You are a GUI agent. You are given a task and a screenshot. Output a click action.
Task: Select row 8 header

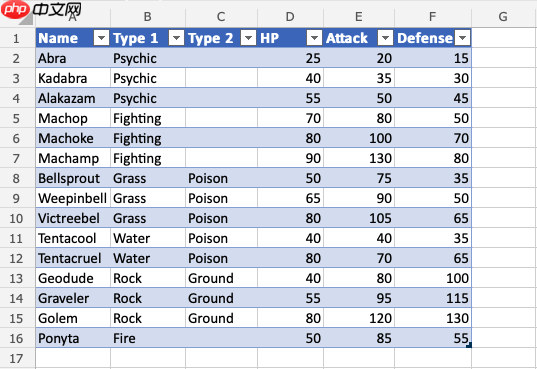tap(16, 179)
